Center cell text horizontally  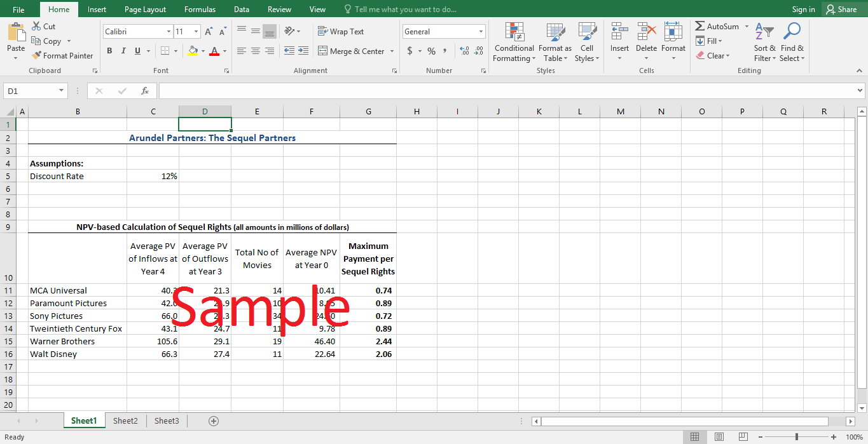coord(256,51)
